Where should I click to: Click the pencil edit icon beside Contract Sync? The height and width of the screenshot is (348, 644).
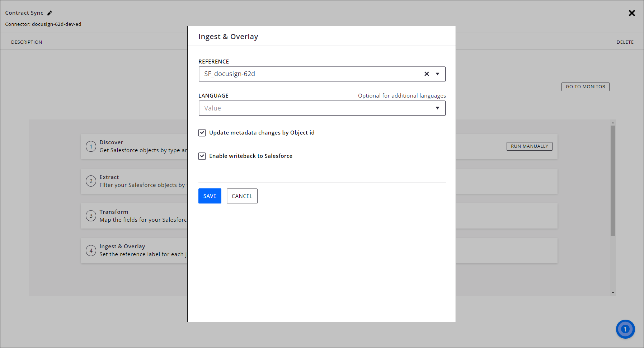pos(50,13)
